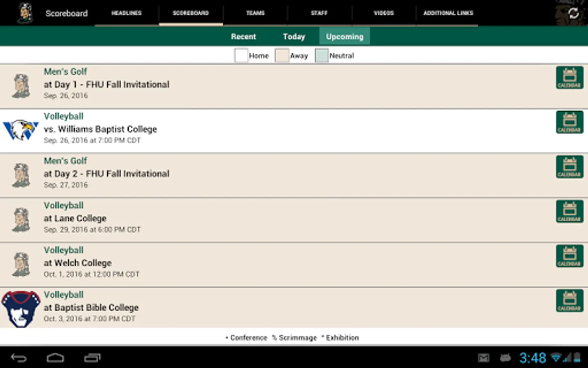Tap Android back navigation button
Image resolution: width=588 pixels, height=368 pixels.
tap(19, 358)
